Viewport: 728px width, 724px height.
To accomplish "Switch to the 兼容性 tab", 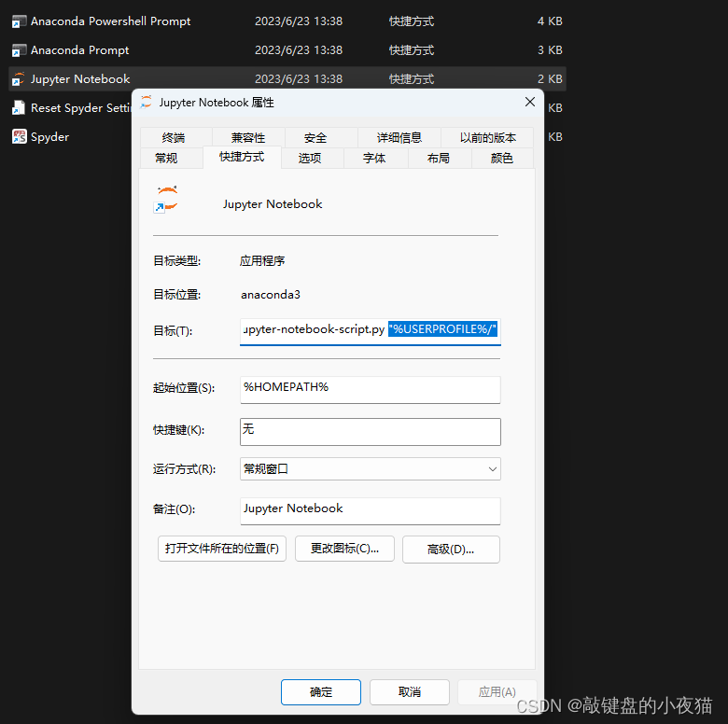I will pos(248,138).
